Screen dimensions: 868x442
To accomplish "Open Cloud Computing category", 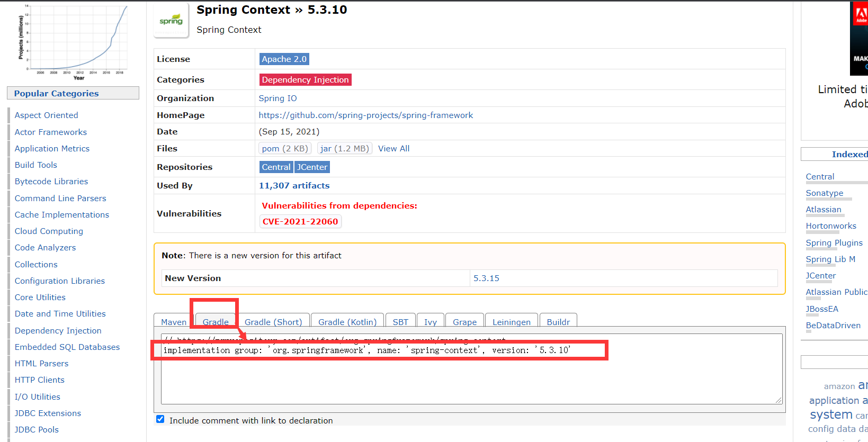I will click(49, 231).
